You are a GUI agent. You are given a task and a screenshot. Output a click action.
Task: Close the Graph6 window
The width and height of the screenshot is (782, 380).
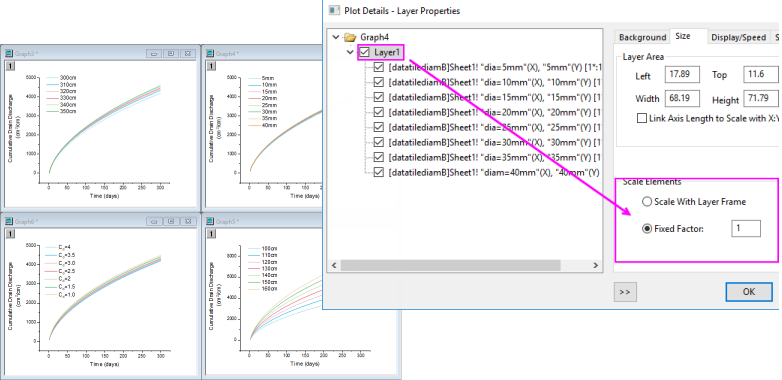[188, 221]
